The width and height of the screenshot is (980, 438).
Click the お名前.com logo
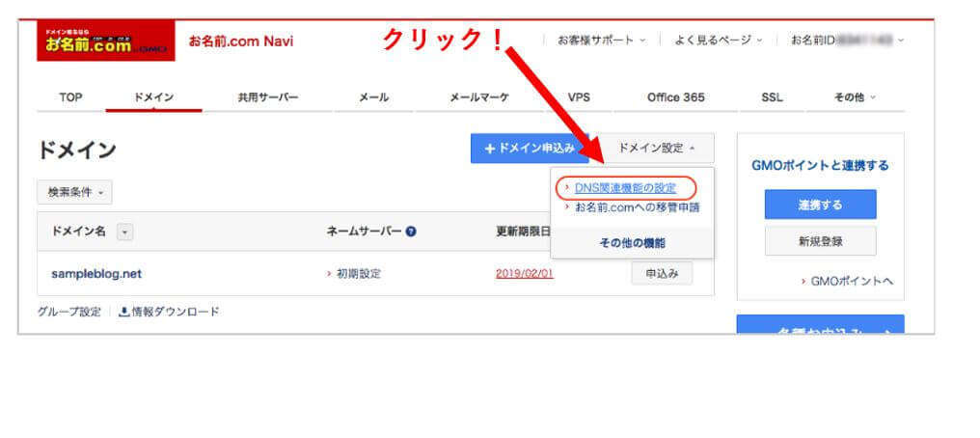pyautogui.click(x=106, y=41)
